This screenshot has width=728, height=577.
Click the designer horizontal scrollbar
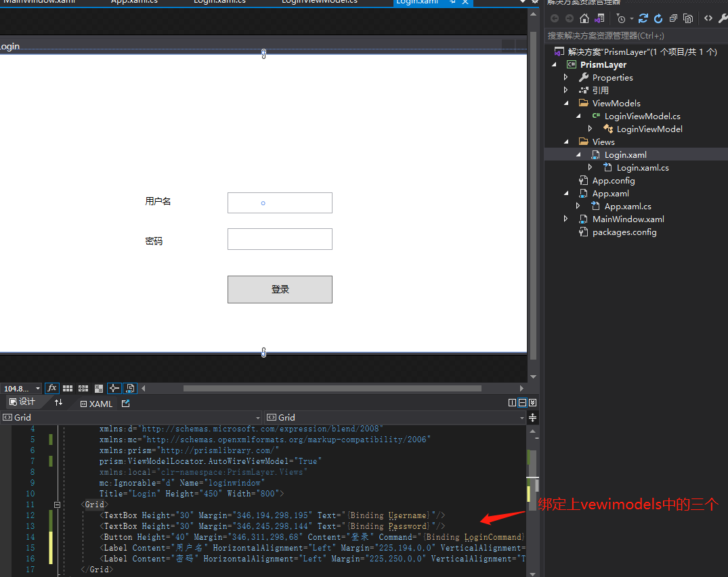click(x=333, y=389)
